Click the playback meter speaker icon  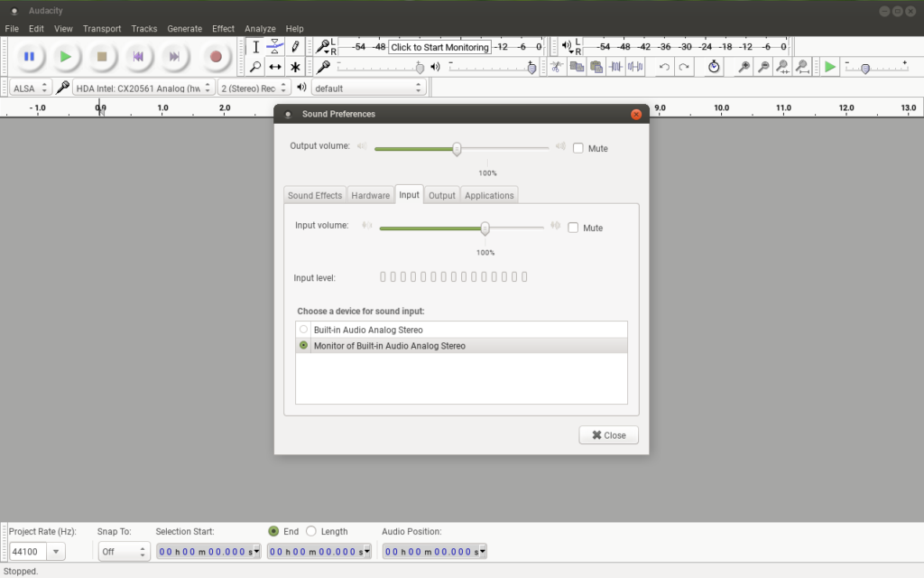coord(567,46)
